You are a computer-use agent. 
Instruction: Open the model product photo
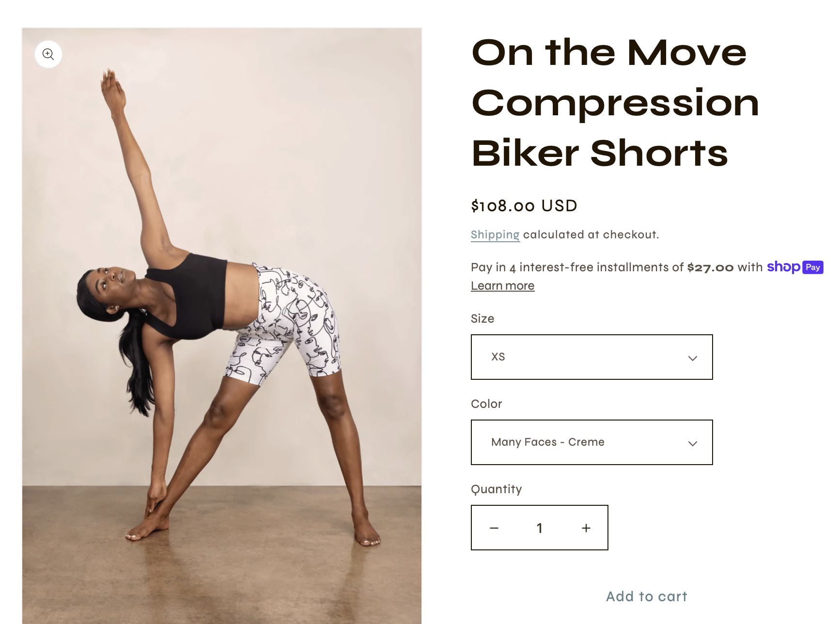pos(222,326)
